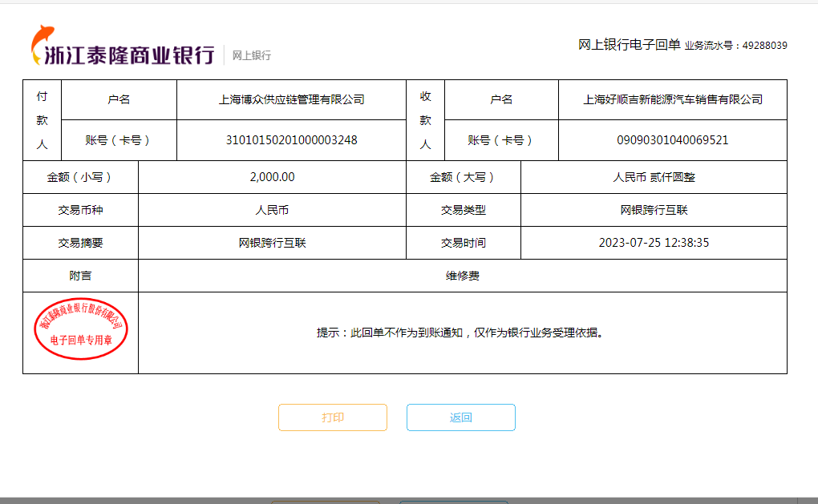Click the red 电子回单专用章 stamp
The image size is (818, 504).
(80, 331)
